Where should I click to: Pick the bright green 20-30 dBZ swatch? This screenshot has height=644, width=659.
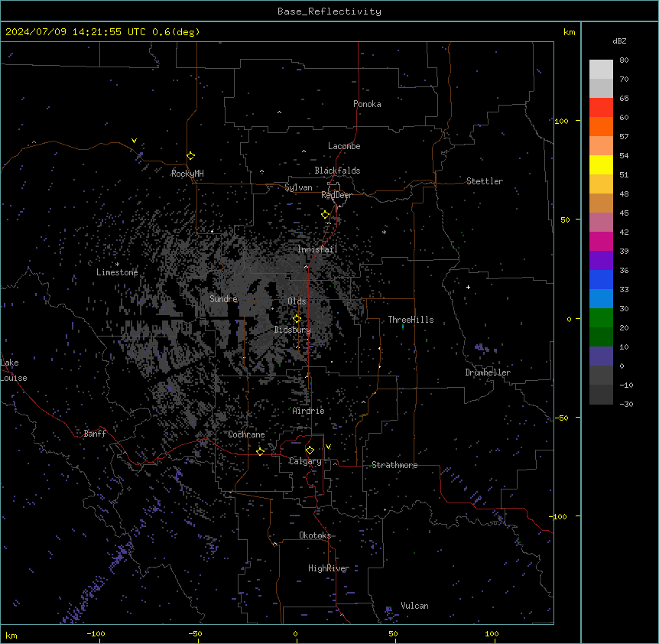[x=601, y=318]
